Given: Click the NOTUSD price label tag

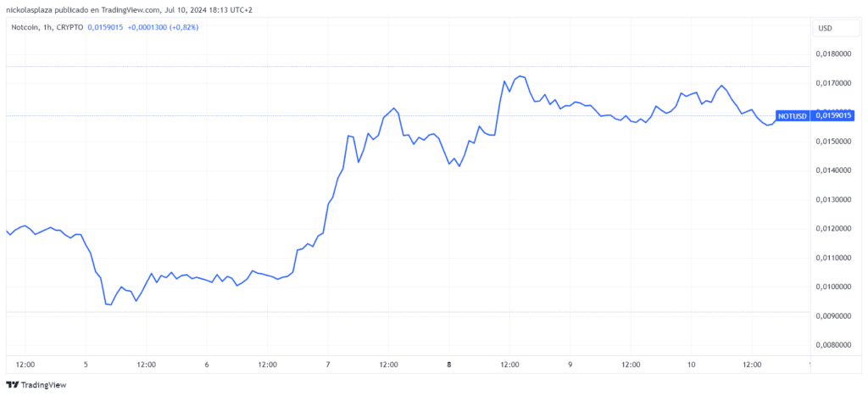Looking at the screenshot, I should point(793,115).
